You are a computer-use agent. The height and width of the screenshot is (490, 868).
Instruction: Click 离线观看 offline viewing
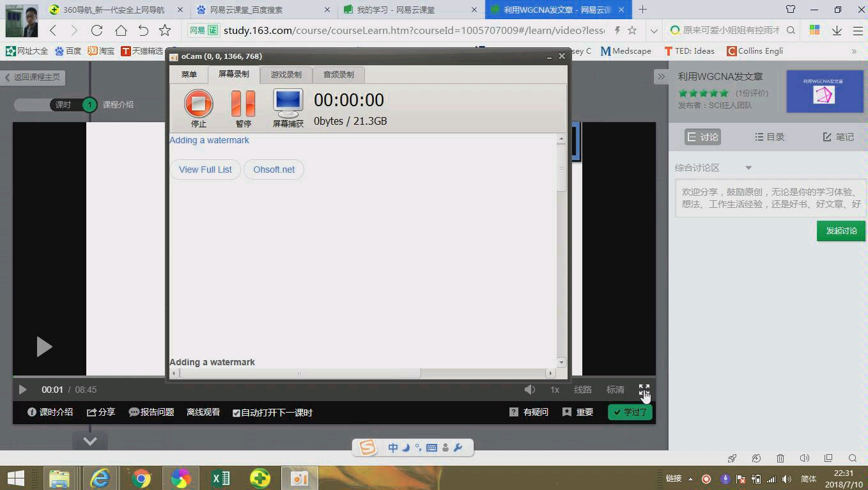click(203, 413)
